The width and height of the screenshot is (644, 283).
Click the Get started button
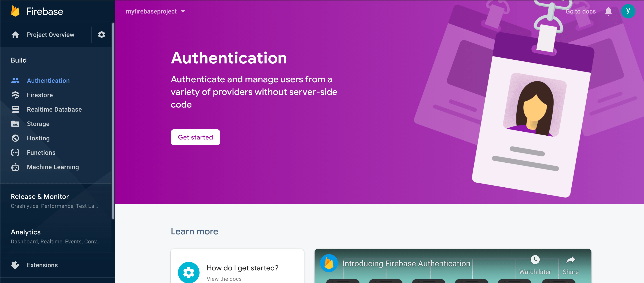195,137
